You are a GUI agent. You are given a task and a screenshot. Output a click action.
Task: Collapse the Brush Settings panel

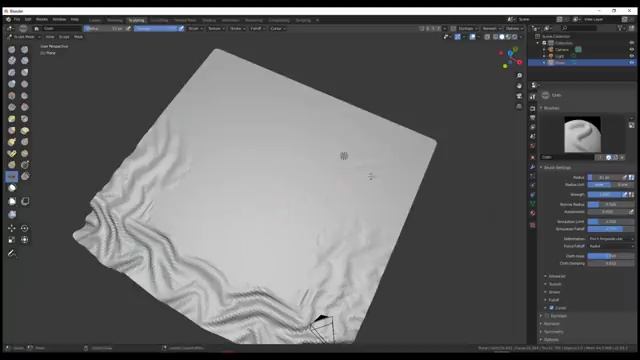556,167
